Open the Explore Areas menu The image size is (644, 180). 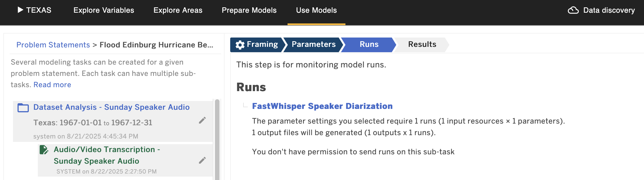click(178, 10)
